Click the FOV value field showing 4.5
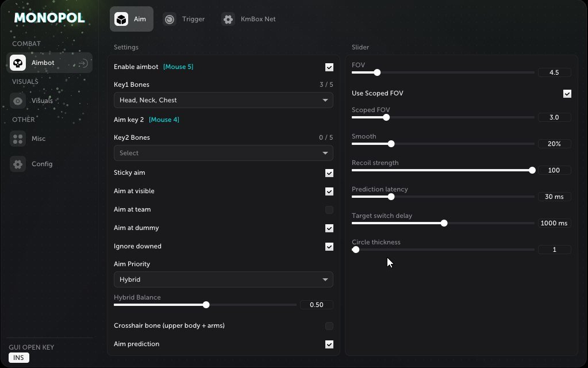 coord(554,72)
